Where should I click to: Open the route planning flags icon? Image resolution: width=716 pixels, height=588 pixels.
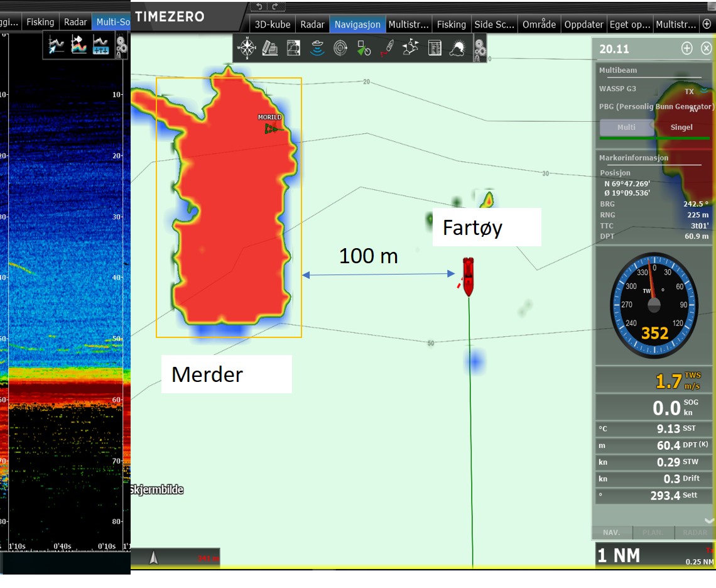click(411, 48)
